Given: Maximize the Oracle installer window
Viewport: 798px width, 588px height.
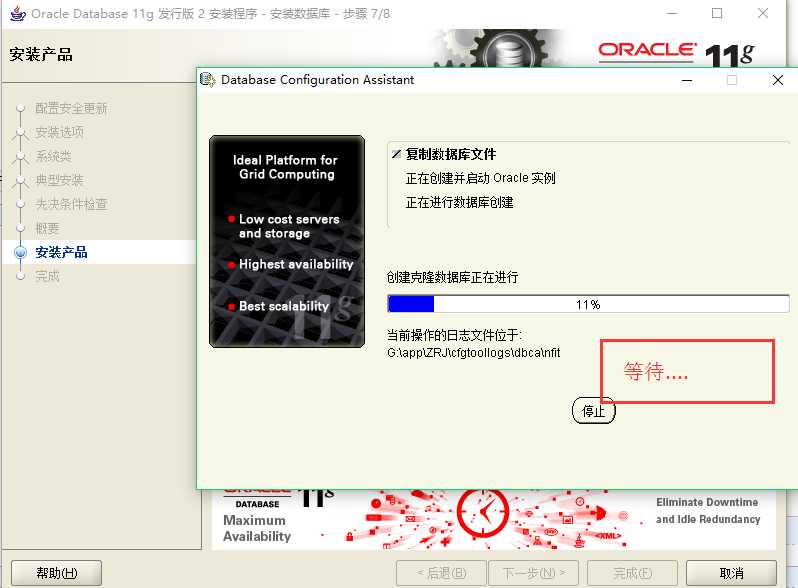Looking at the screenshot, I should (x=717, y=13).
